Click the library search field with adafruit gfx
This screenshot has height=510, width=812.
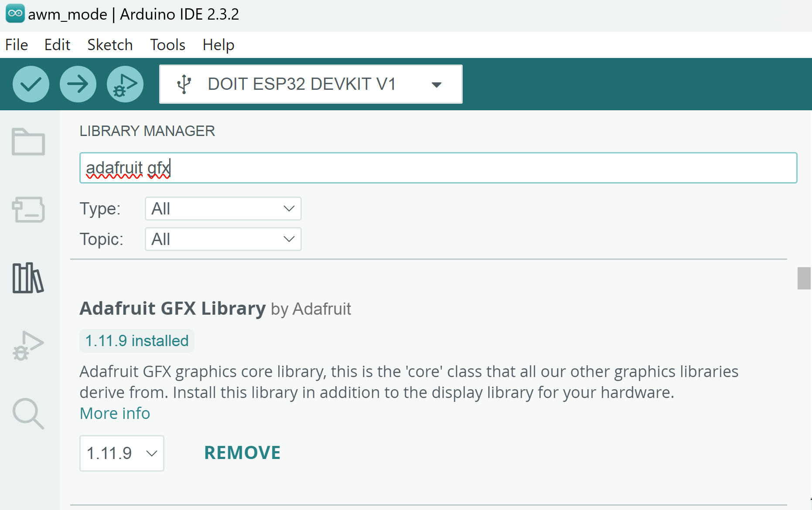pyautogui.click(x=438, y=168)
